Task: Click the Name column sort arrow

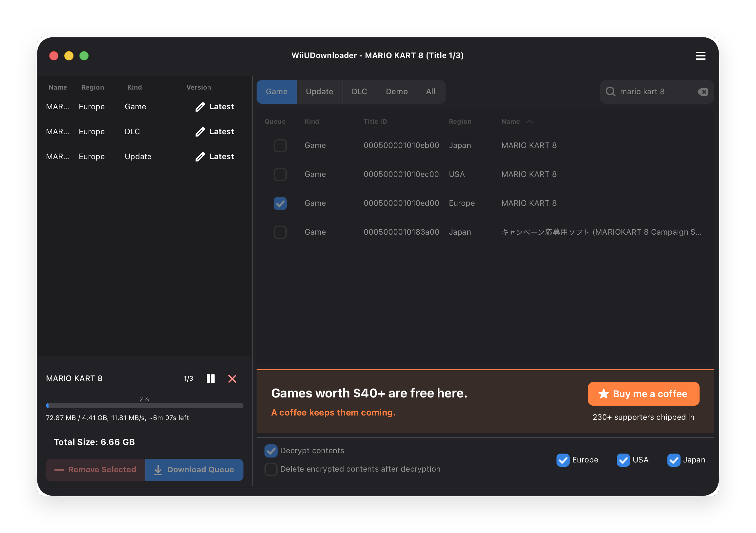Action: click(529, 121)
